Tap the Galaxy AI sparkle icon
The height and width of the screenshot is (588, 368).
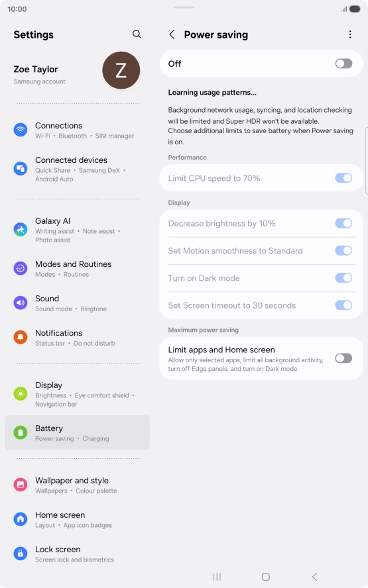(x=21, y=229)
